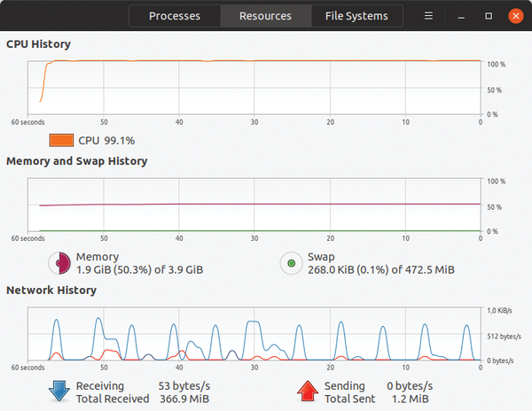The width and height of the screenshot is (532, 411).
Task: Open the File Systems tab
Action: point(356,16)
